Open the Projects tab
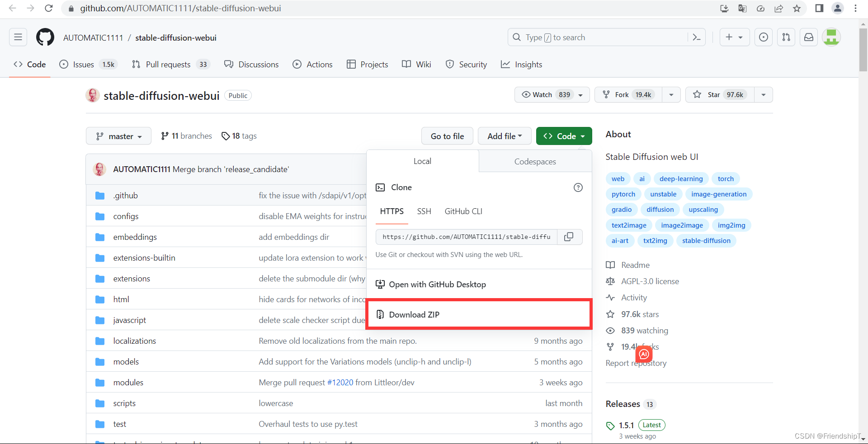 [x=367, y=64]
